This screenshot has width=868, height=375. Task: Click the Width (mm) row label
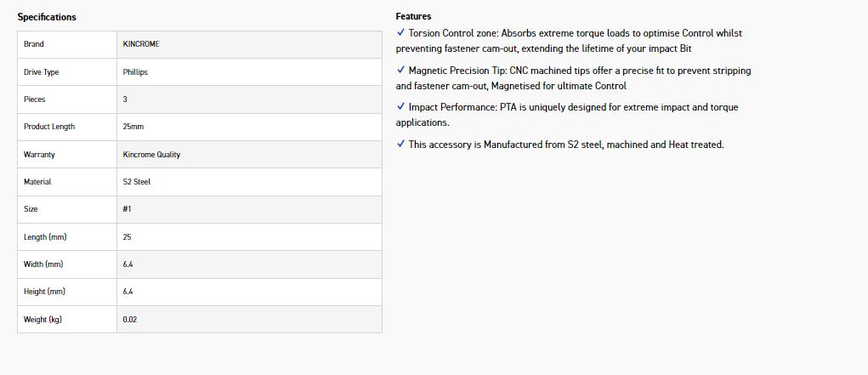point(44,264)
